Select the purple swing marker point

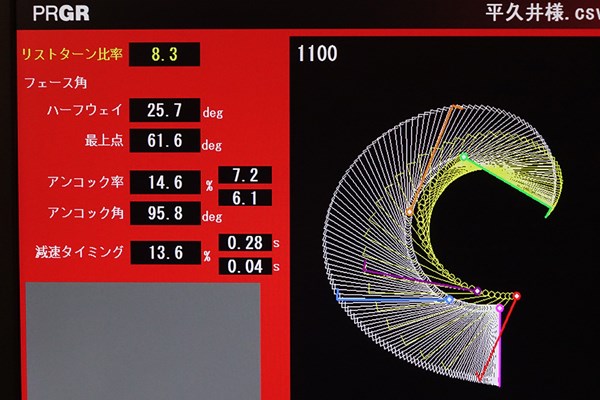(477, 291)
